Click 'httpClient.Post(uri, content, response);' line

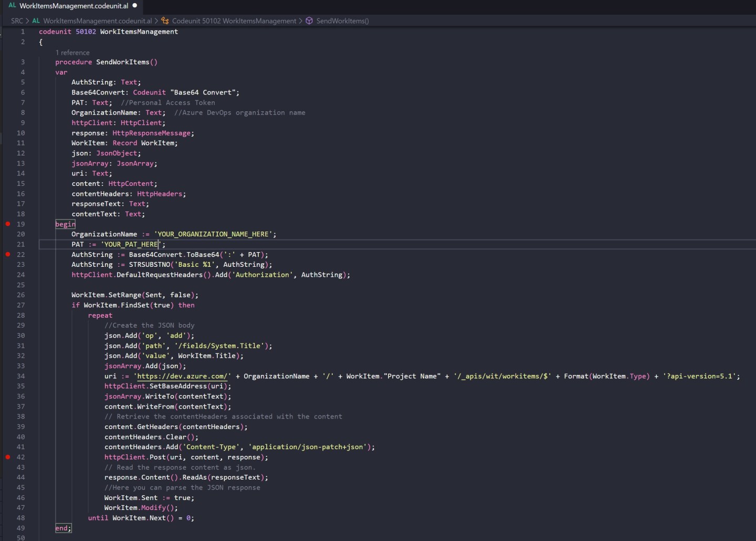(x=186, y=457)
